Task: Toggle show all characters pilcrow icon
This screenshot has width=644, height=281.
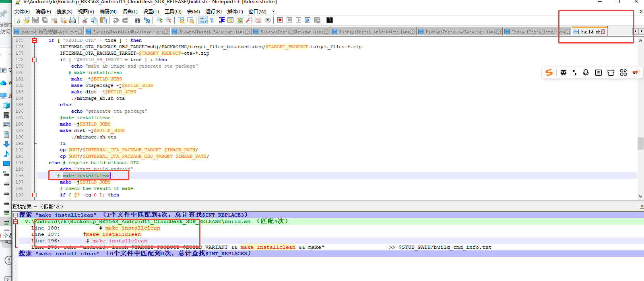Action: 212,20
